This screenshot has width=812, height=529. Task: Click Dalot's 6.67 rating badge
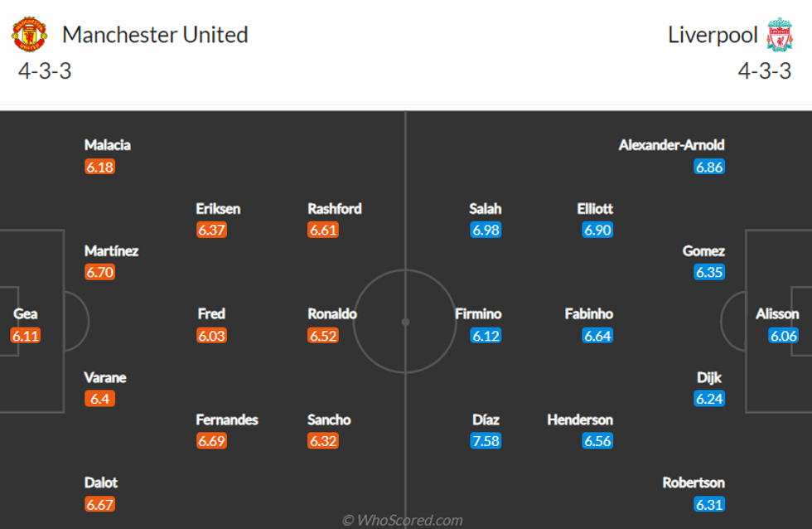point(99,504)
